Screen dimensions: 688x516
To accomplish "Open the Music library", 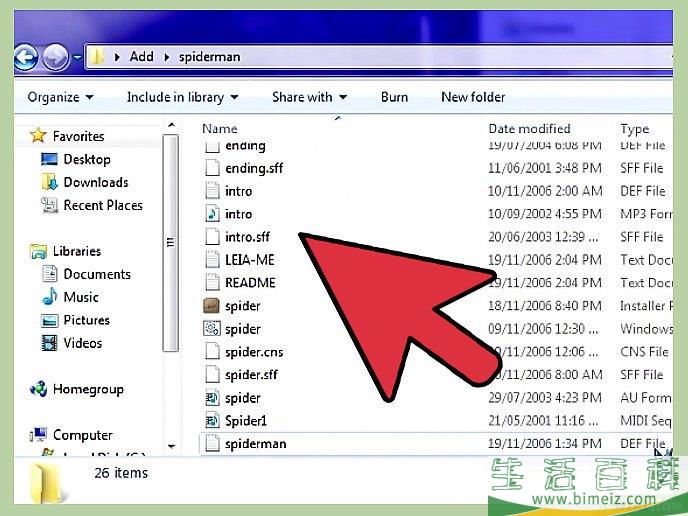I will point(81,297).
